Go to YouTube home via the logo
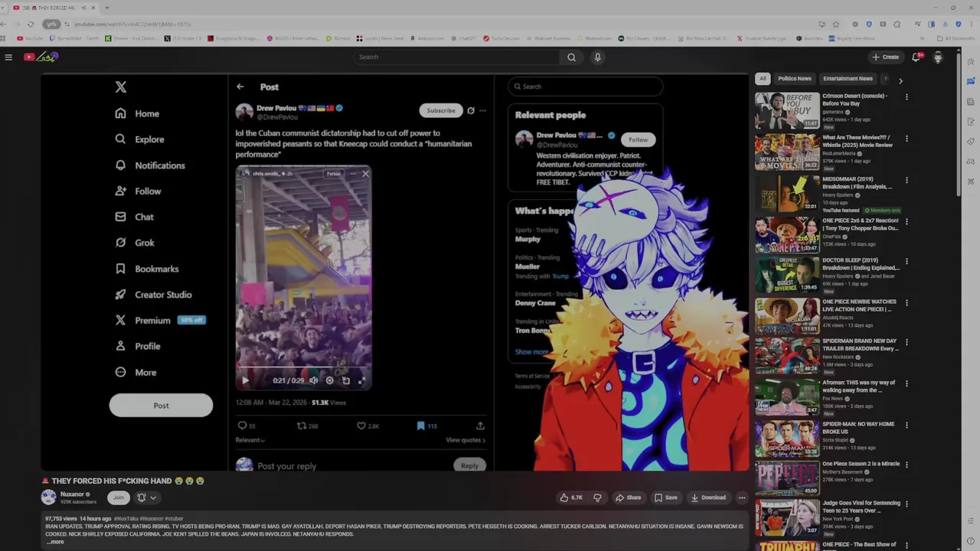The image size is (980, 551). (x=41, y=57)
